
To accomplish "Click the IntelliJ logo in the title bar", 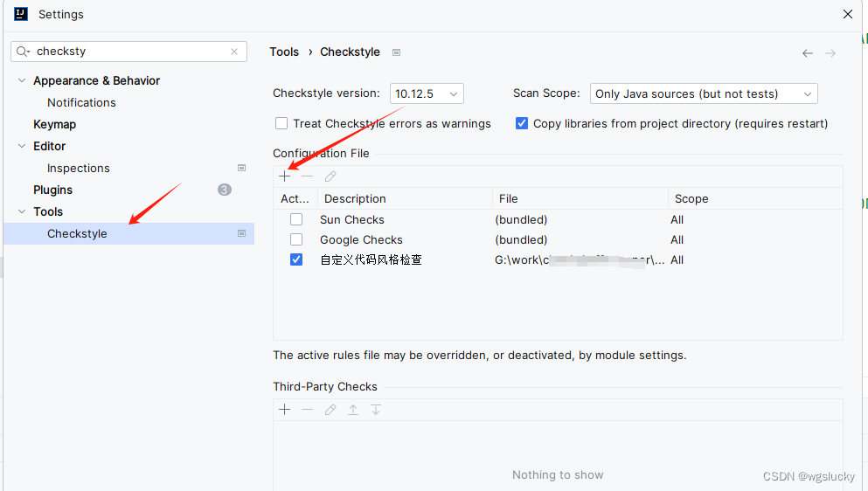I will point(21,14).
